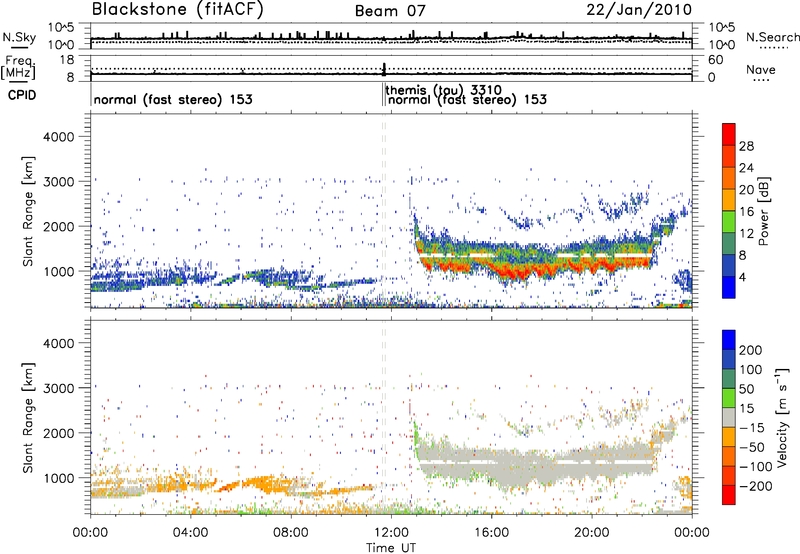Select the 'Beam 07' label

click(x=390, y=11)
